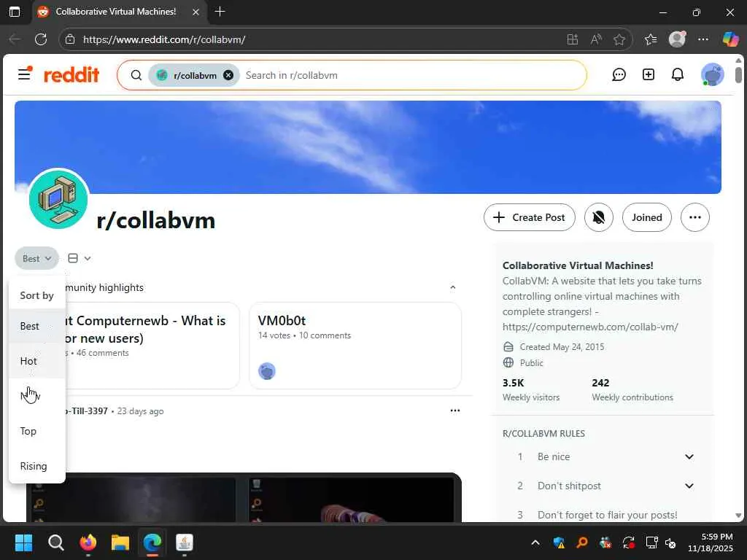Open the Computernewb highlight post card

(152, 346)
